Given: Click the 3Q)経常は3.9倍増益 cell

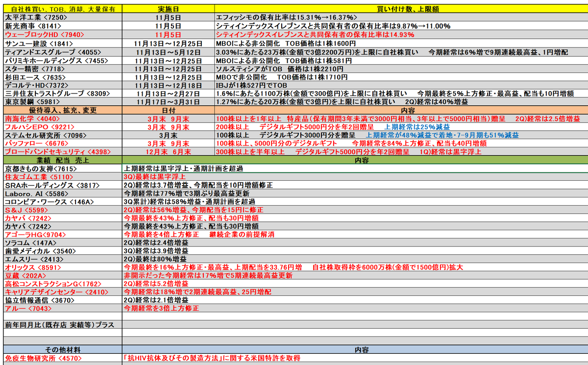Looking at the screenshot, I should click(355, 251).
